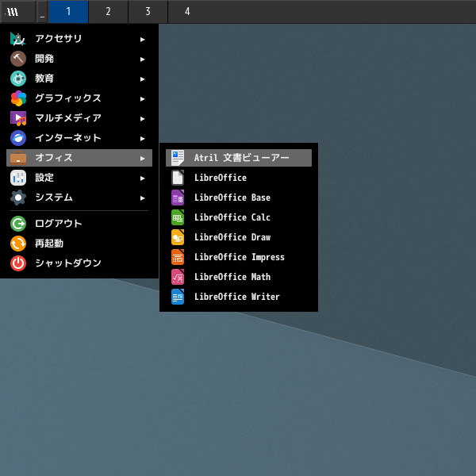Click the LibreOffice Base database icon

(178, 198)
